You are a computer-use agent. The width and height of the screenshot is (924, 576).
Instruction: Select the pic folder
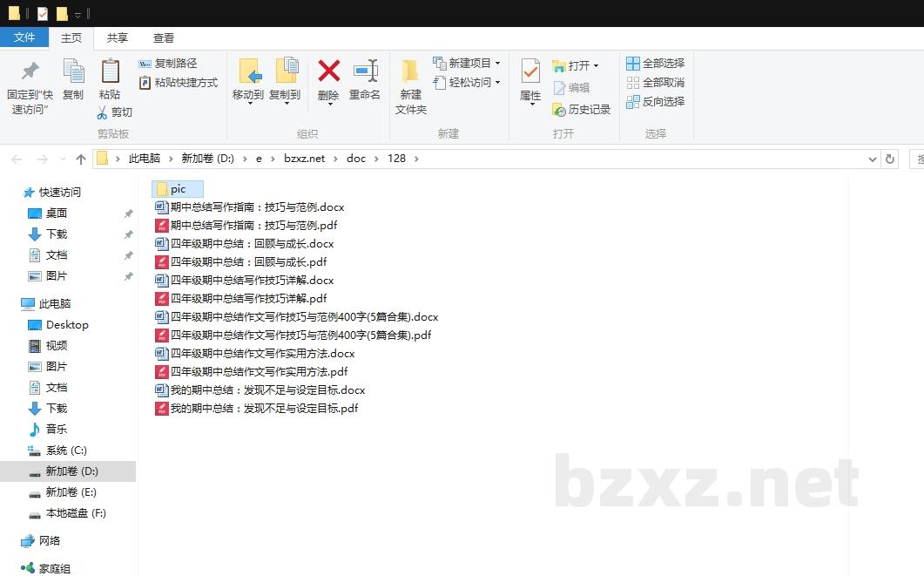click(178, 189)
